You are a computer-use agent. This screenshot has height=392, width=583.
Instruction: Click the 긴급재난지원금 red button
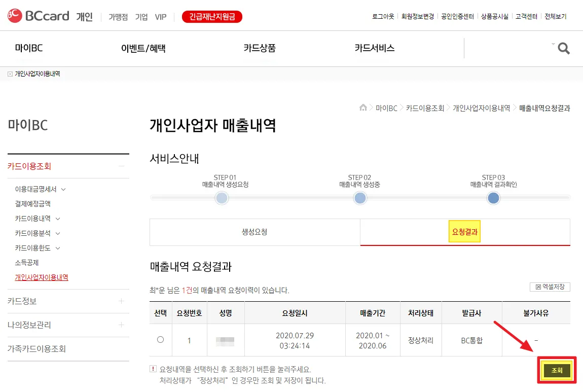pos(212,17)
